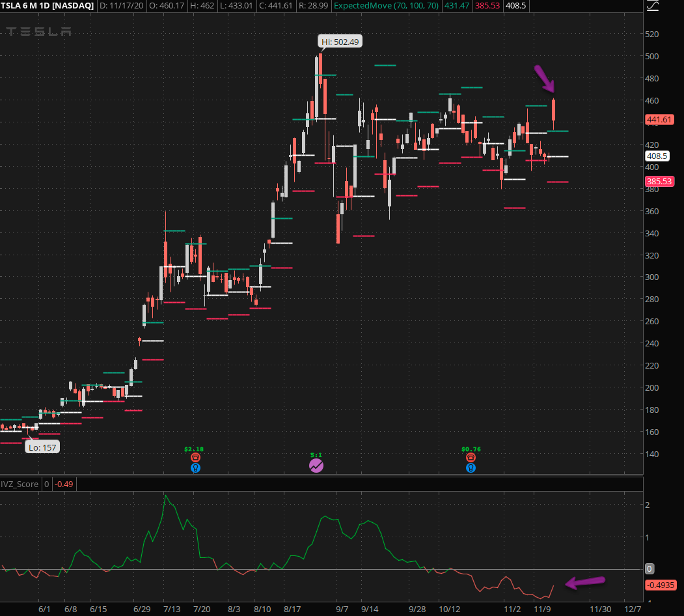Click the 140 level on price axis

click(651, 454)
